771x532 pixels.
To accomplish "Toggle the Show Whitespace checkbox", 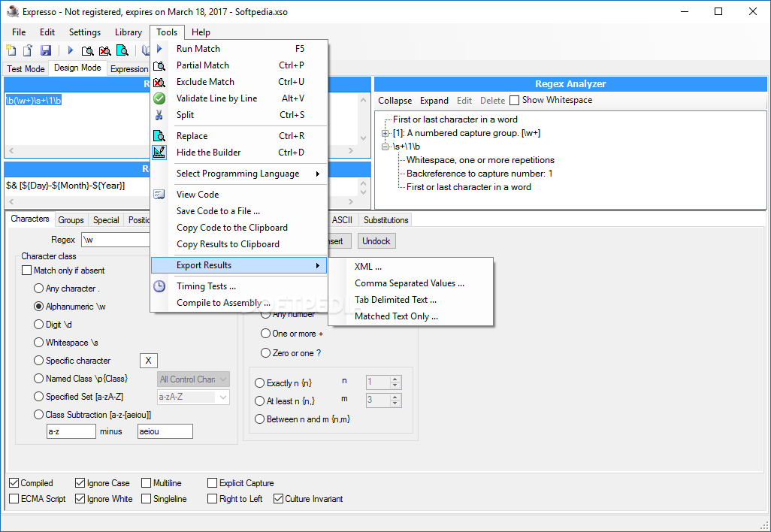I will pos(514,100).
